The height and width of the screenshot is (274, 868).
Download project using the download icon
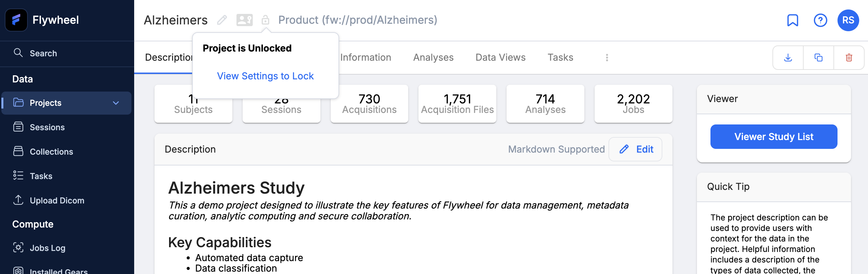[x=788, y=58]
